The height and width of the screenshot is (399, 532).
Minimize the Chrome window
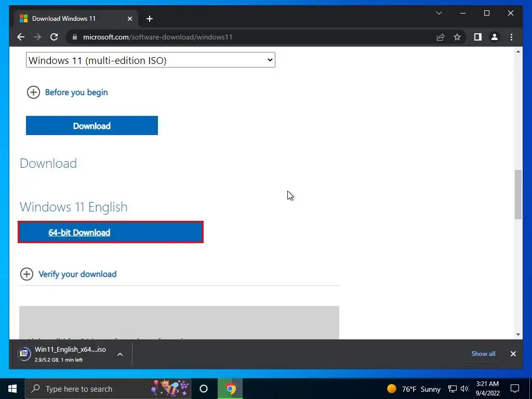point(463,13)
